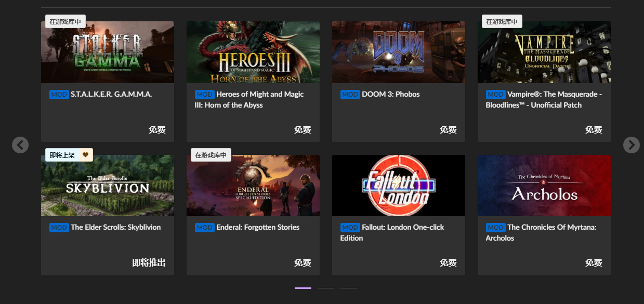Image resolution: width=644 pixels, height=304 pixels.
Task: Open the Archolos cover image
Action: pos(544,186)
